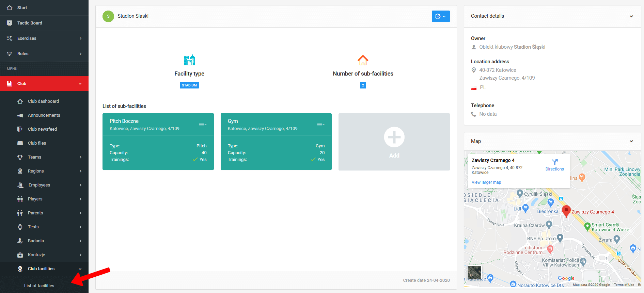Click the Directions icon on the map
This screenshot has height=293, width=644.
(x=554, y=162)
